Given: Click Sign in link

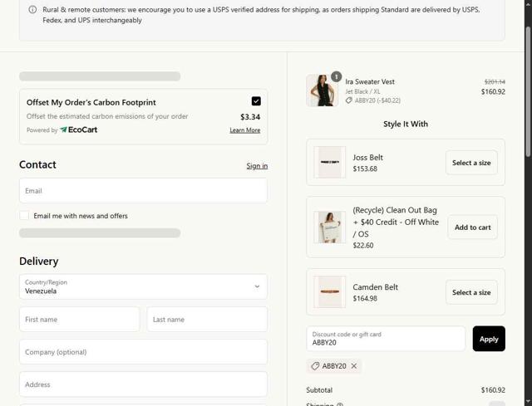Looking at the screenshot, I should (257, 166).
